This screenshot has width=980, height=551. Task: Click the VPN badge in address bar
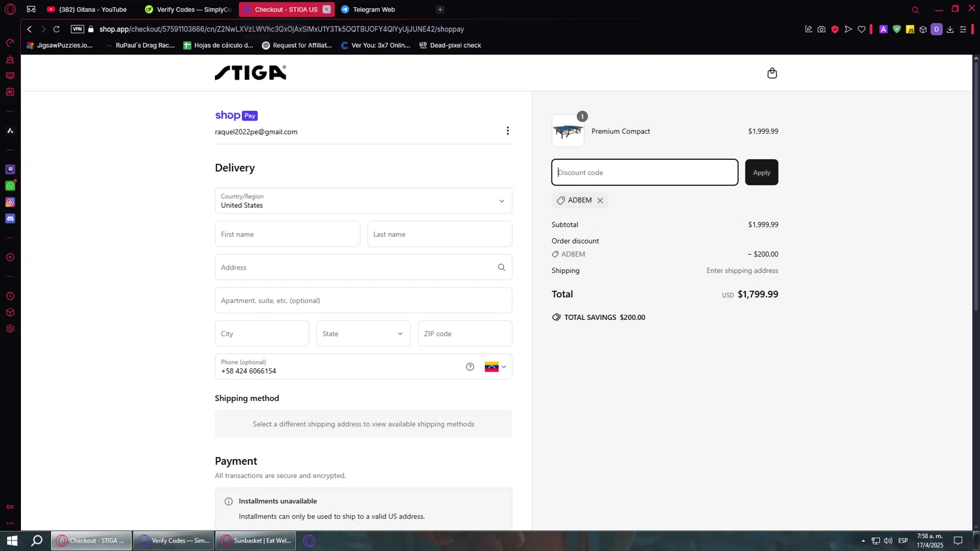coord(77,29)
